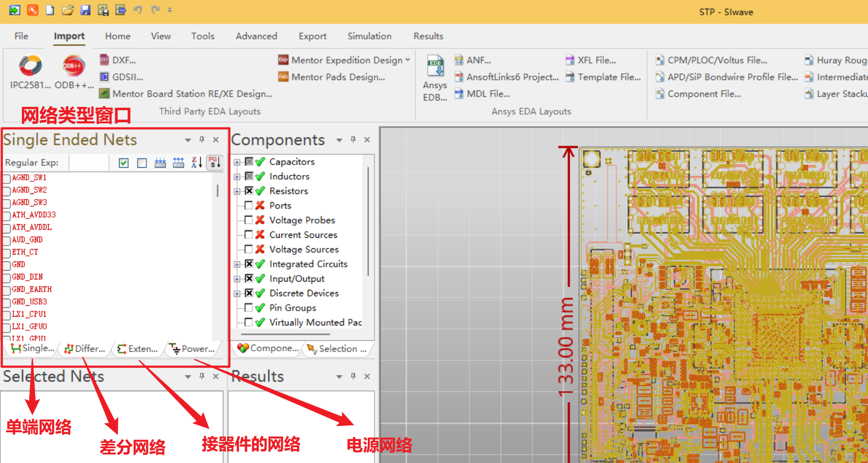
Task: Check all nets with the checked box icon
Action: point(124,163)
